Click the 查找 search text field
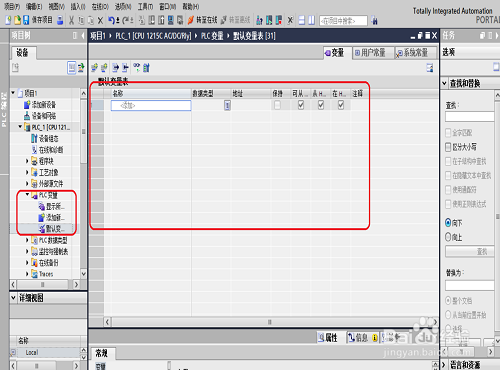This screenshot has height=370, width=500. tap(469, 117)
